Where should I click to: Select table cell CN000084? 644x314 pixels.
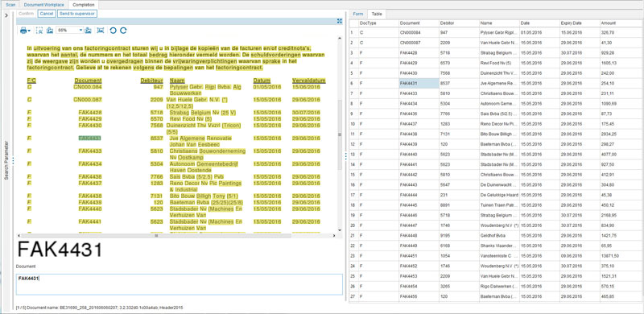[x=419, y=32]
